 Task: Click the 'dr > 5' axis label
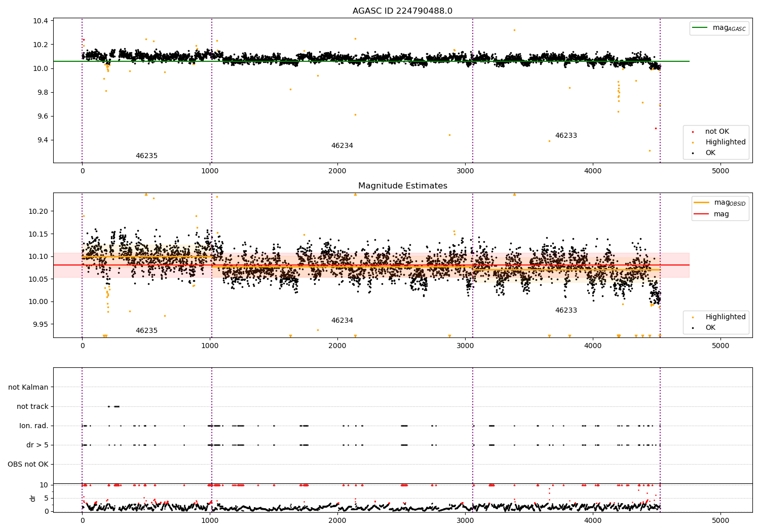point(37,445)
